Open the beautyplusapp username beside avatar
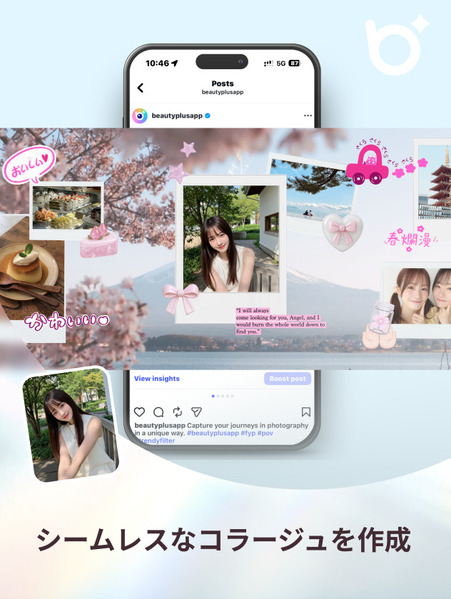Screen dimensions: 451x599 click(x=177, y=115)
